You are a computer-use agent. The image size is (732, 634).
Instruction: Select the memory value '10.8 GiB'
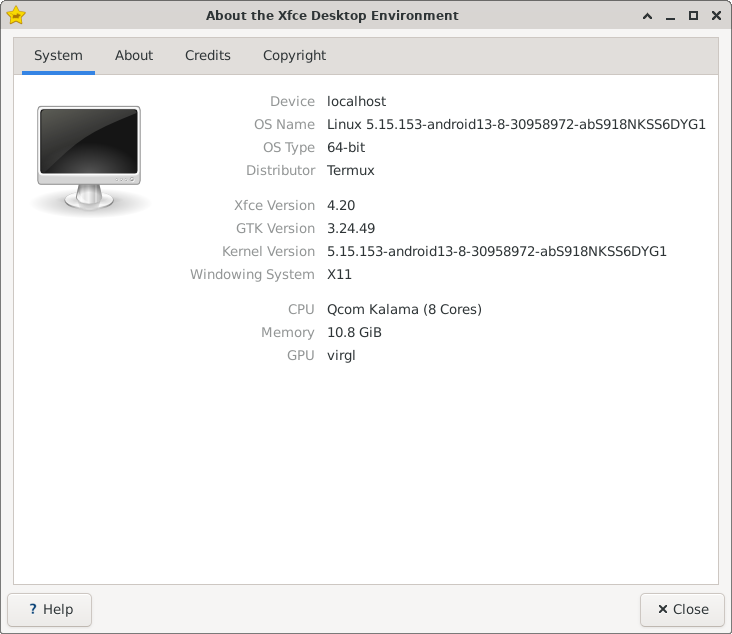tap(354, 332)
